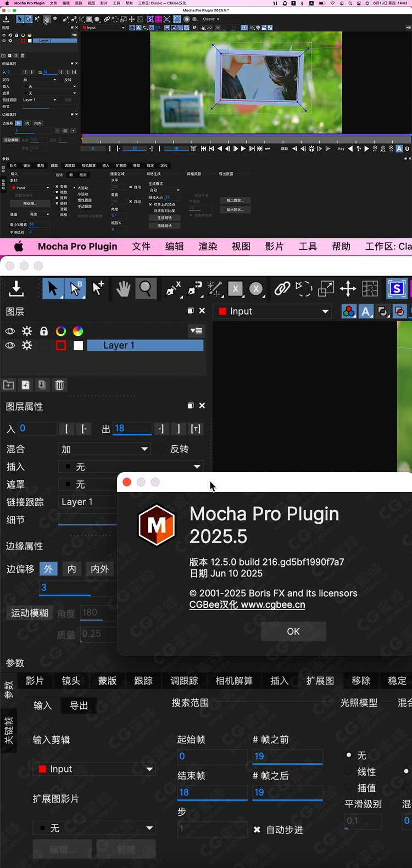Click the white fill swatch on Layer 1
Viewport: 412px width, 868px height.
pos(78,345)
